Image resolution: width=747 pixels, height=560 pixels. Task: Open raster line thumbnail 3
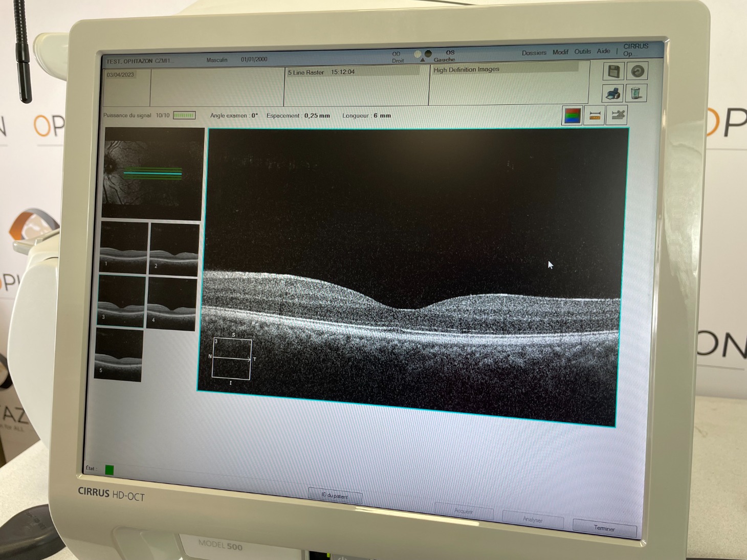tap(121, 301)
